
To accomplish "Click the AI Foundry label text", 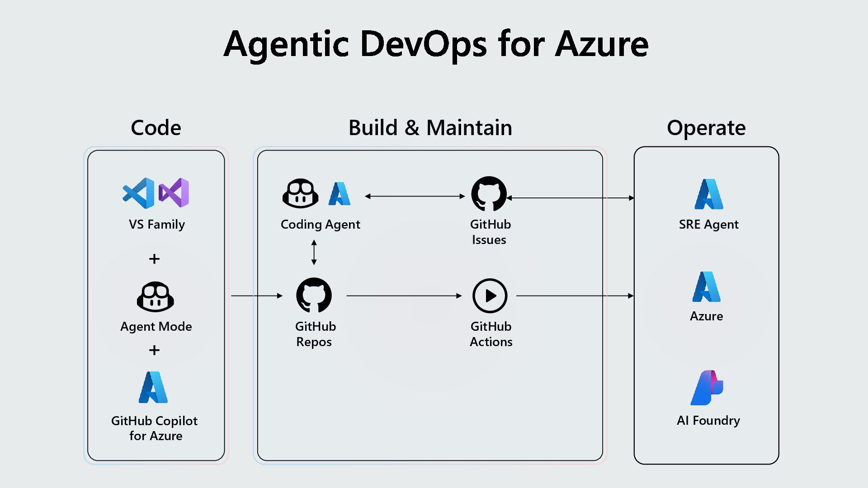I will coord(708,420).
